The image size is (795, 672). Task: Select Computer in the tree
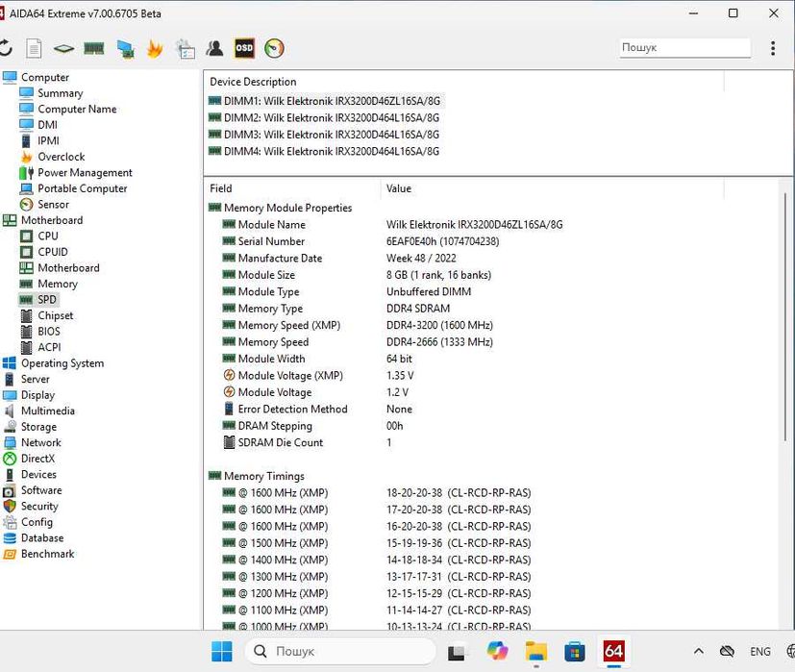coord(44,77)
